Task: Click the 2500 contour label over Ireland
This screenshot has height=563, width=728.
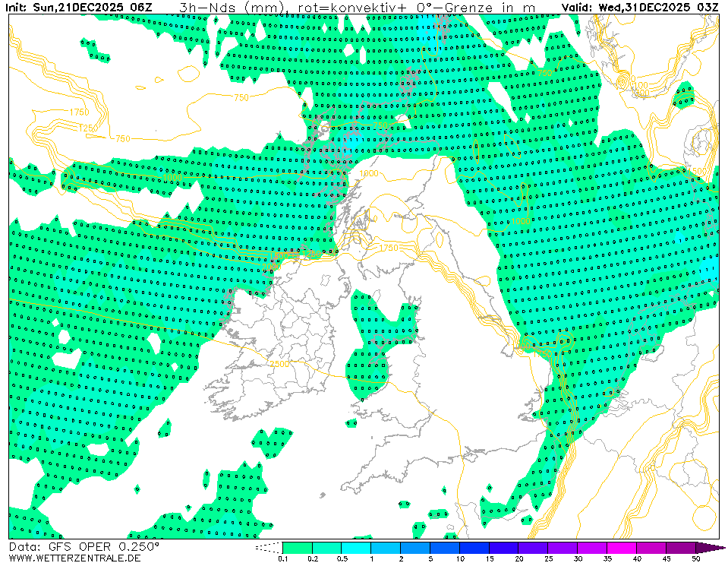Action: pos(279,365)
